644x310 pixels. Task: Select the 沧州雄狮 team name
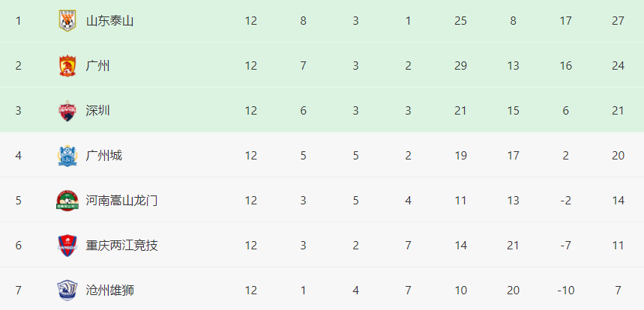[109, 291]
